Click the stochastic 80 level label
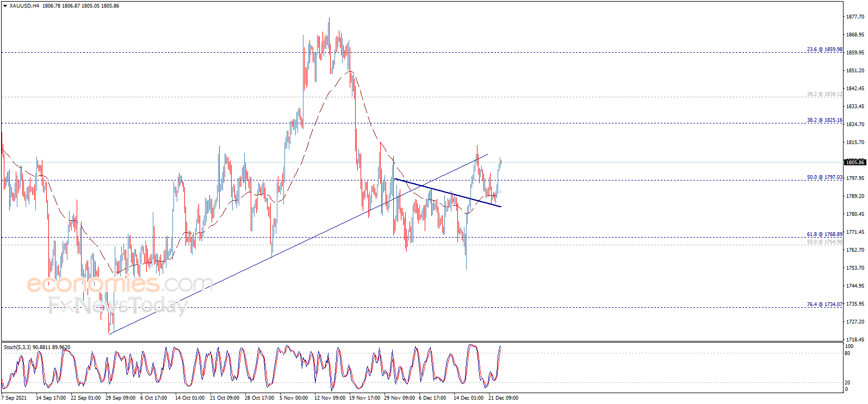 [x=847, y=353]
